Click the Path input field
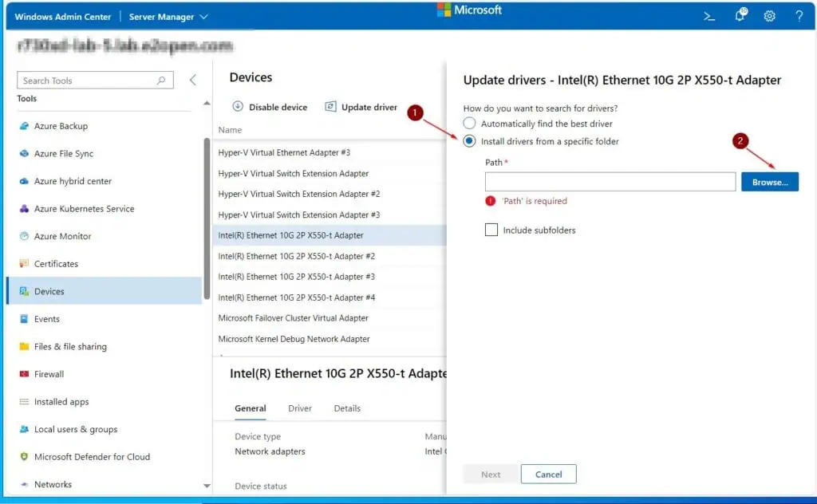This screenshot has width=817, height=504. point(610,182)
